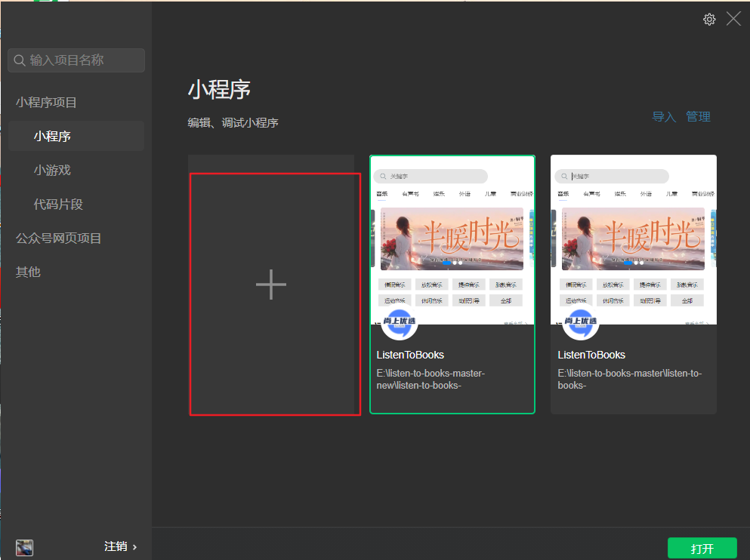The image size is (750, 560).
Task: Click the path text E:\listen-to-books-master-new\listen-to-books-
Action: [431, 380]
